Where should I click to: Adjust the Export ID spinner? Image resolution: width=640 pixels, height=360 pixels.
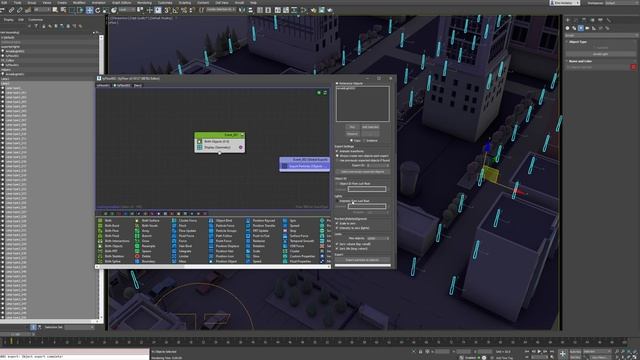[378, 165]
